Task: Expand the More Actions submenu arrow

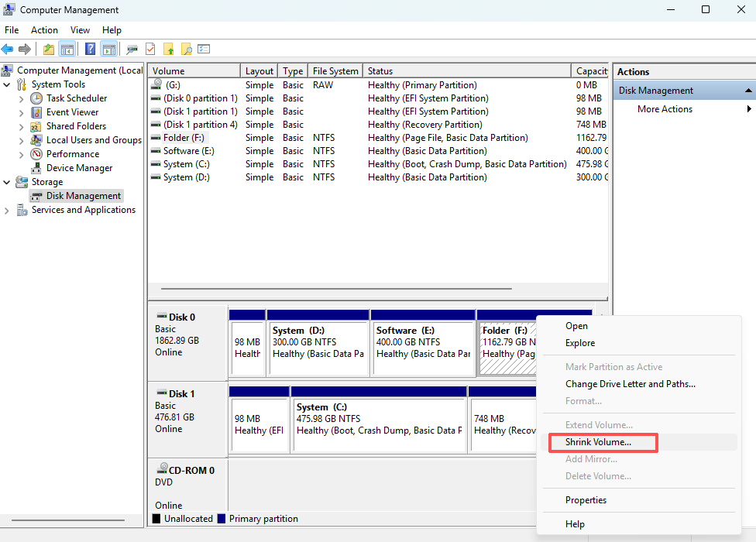Action: [749, 109]
